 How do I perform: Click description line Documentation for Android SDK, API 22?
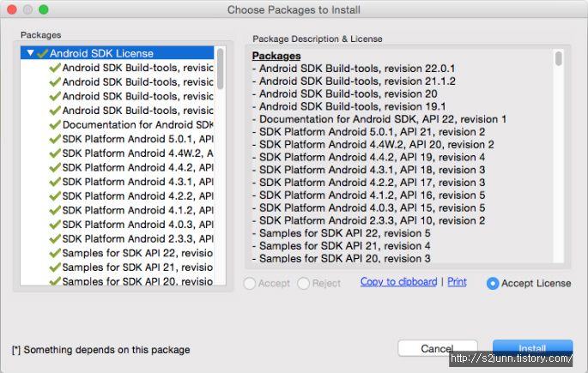pyautogui.click(x=379, y=119)
